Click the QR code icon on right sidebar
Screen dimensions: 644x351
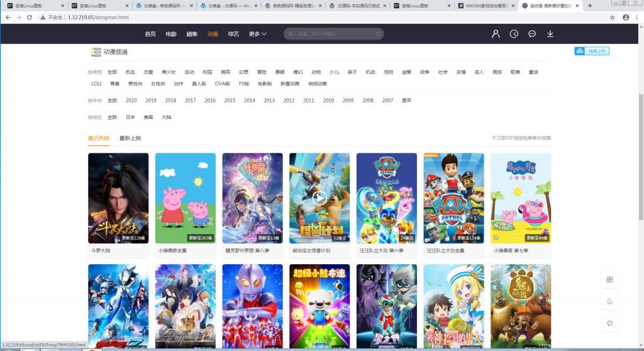tap(609, 280)
